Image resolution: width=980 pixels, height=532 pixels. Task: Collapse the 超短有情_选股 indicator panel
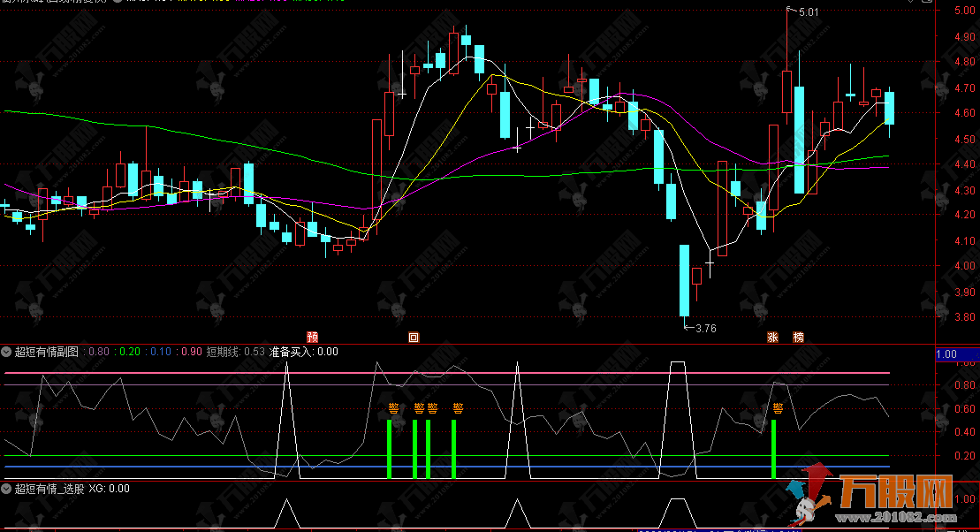click(8, 488)
